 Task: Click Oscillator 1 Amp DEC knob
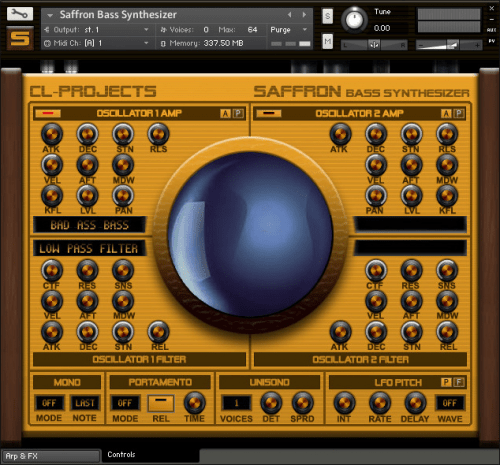point(87,134)
